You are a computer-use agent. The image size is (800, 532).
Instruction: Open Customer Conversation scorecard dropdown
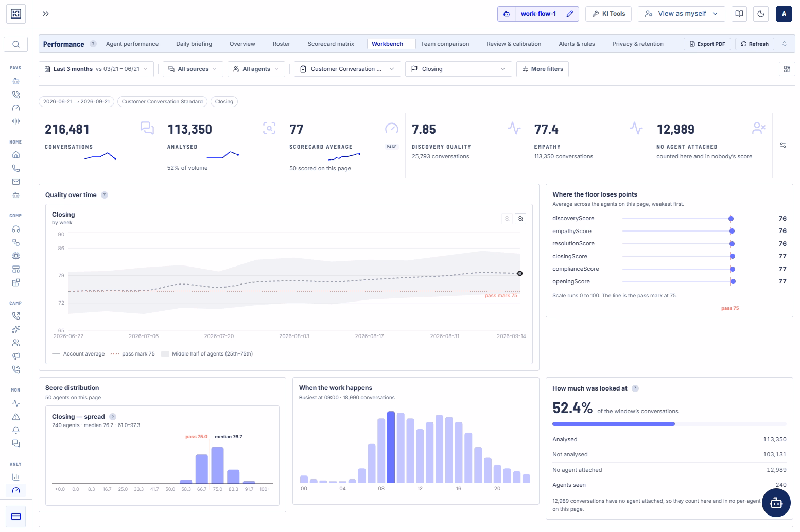tap(347, 69)
